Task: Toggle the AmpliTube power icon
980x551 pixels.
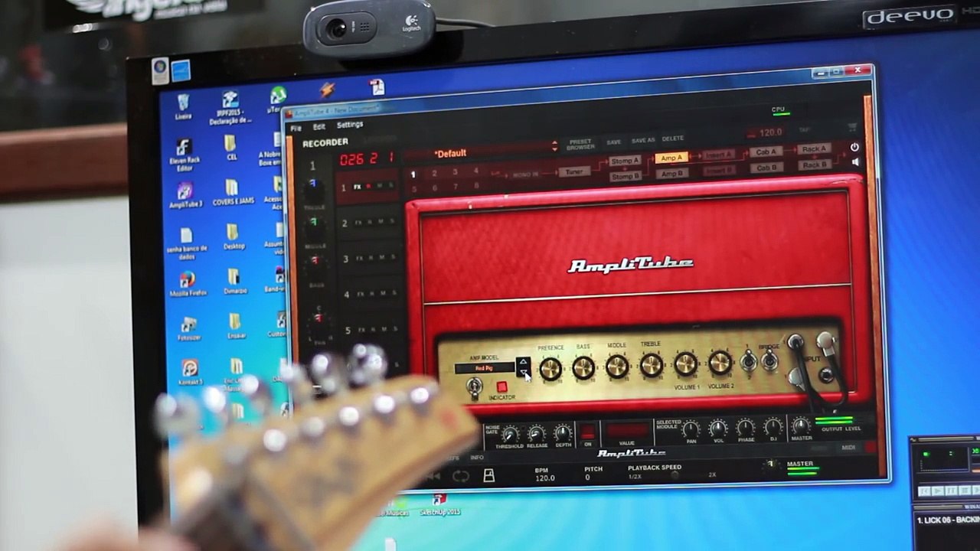Action: pyautogui.click(x=854, y=147)
